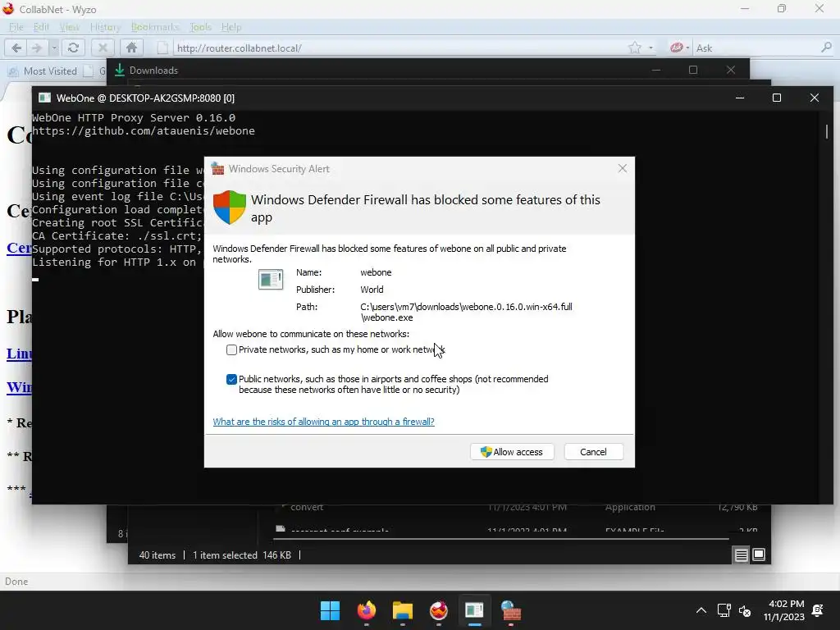The image size is (840, 630).
Task: Click the router.collabnet.local address bar
Action: 396,48
